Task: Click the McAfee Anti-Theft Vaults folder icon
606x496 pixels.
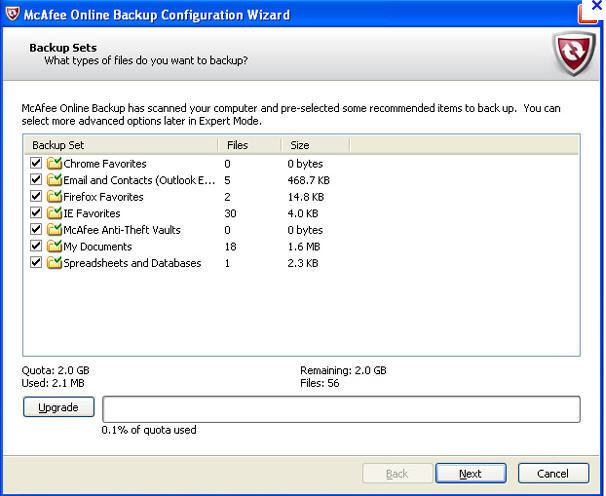Action: point(54,230)
